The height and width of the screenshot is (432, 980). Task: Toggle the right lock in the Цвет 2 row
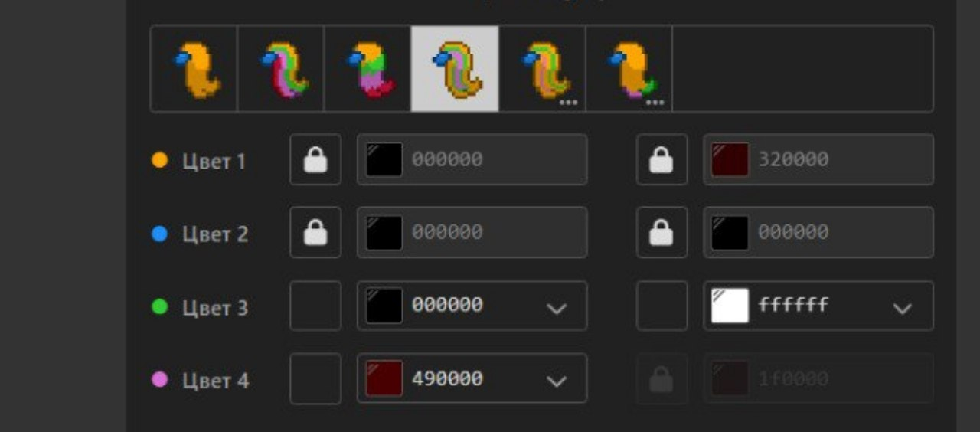[x=661, y=232]
